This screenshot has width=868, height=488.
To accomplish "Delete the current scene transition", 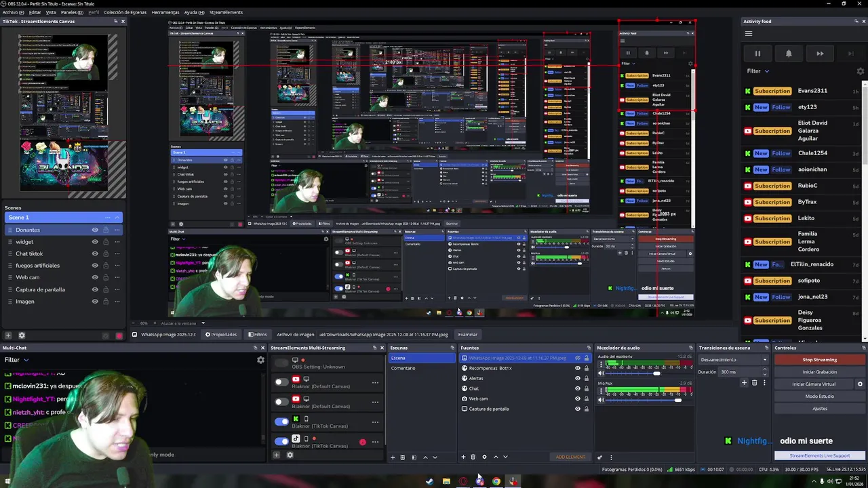I will [754, 383].
